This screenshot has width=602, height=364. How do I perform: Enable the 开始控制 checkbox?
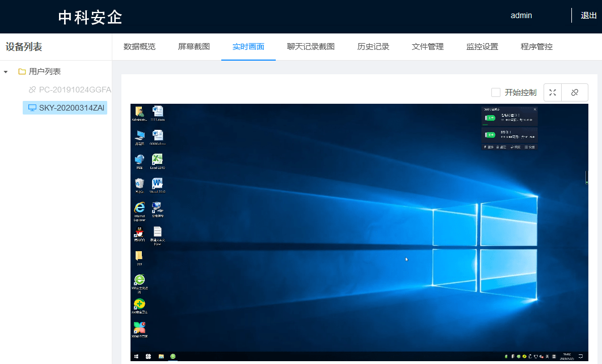(496, 92)
